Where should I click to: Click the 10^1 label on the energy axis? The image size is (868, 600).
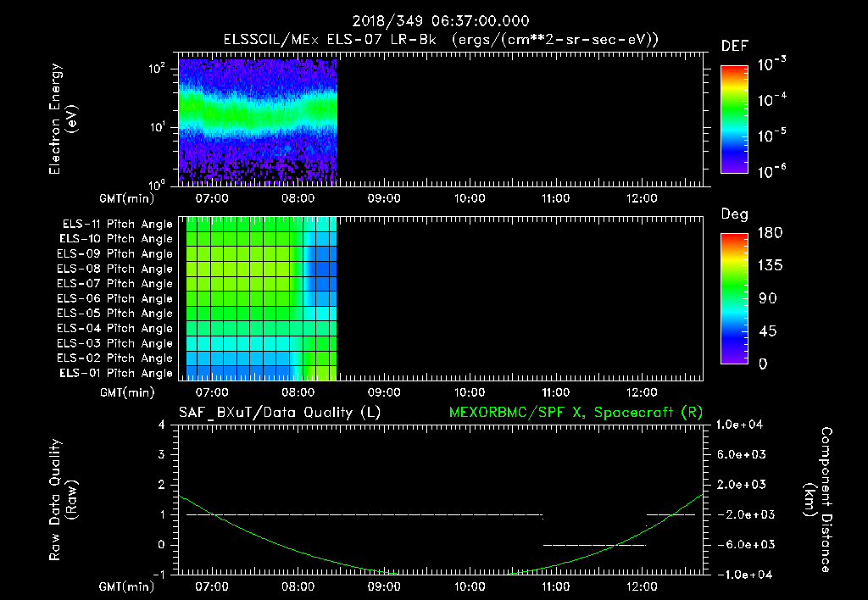157,127
